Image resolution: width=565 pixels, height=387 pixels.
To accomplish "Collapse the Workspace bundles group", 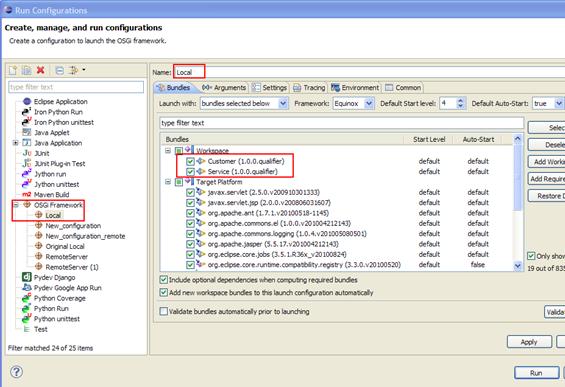I will [x=168, y=151].
